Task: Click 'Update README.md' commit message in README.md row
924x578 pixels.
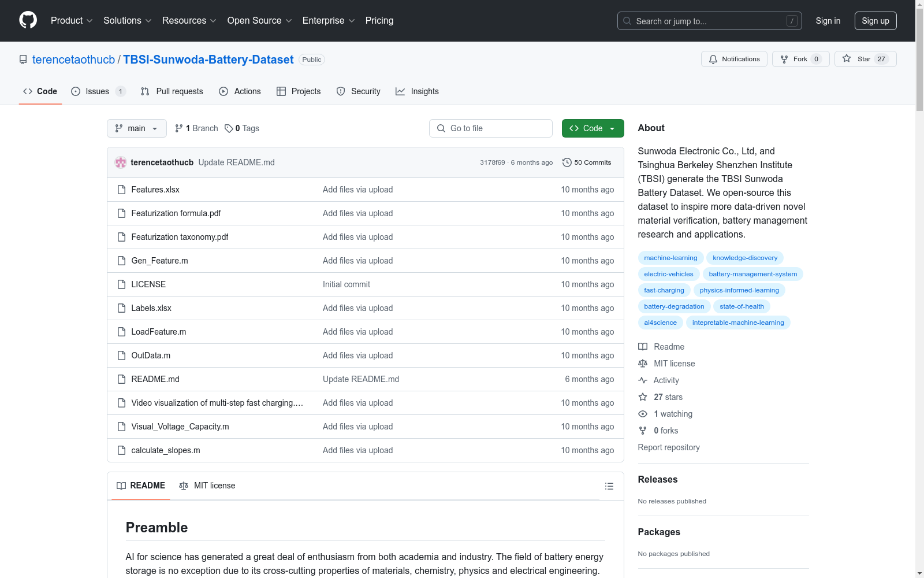Action: (361, 379)
